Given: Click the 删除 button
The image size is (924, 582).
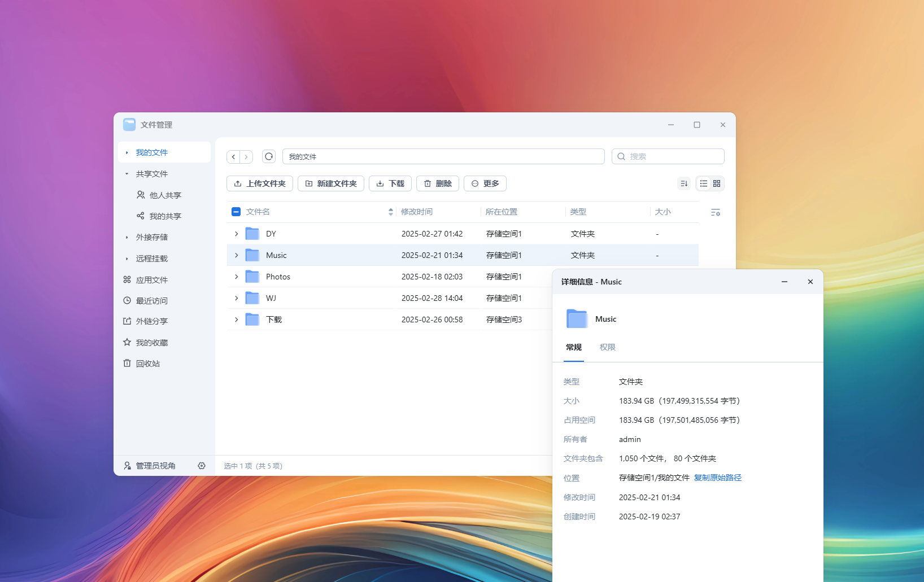Looking at the screenshot, I should tap(438, 183).
